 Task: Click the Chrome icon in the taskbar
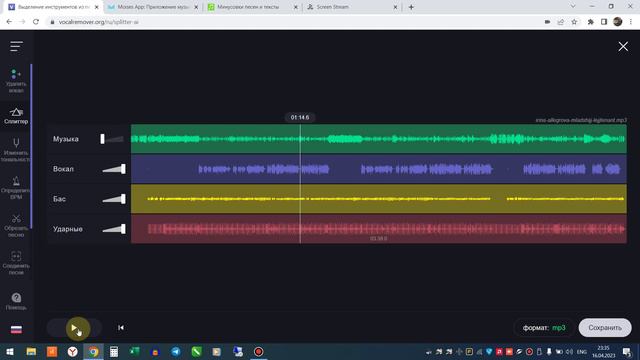[93, 352]
